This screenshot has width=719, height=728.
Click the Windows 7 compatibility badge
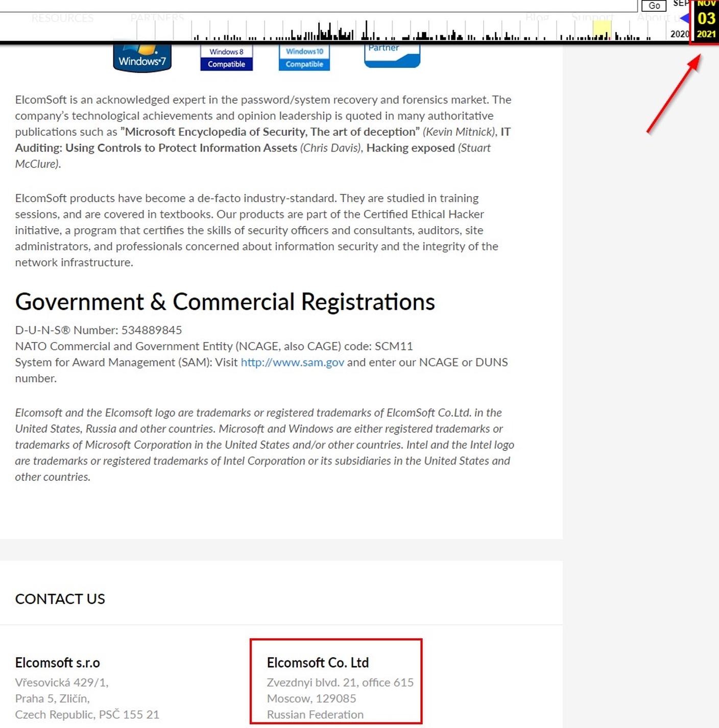(142, 59)
